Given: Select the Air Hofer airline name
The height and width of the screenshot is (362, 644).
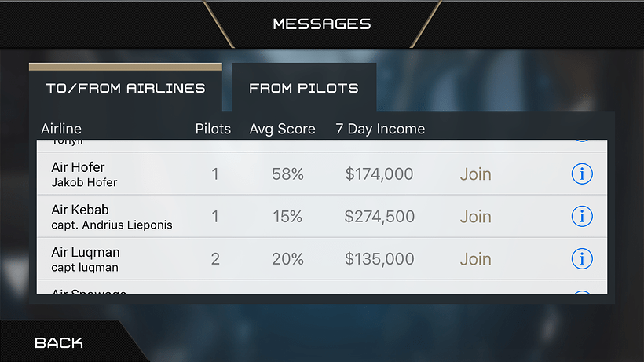Looking at the screenshot, I should [x=78, y=167].
